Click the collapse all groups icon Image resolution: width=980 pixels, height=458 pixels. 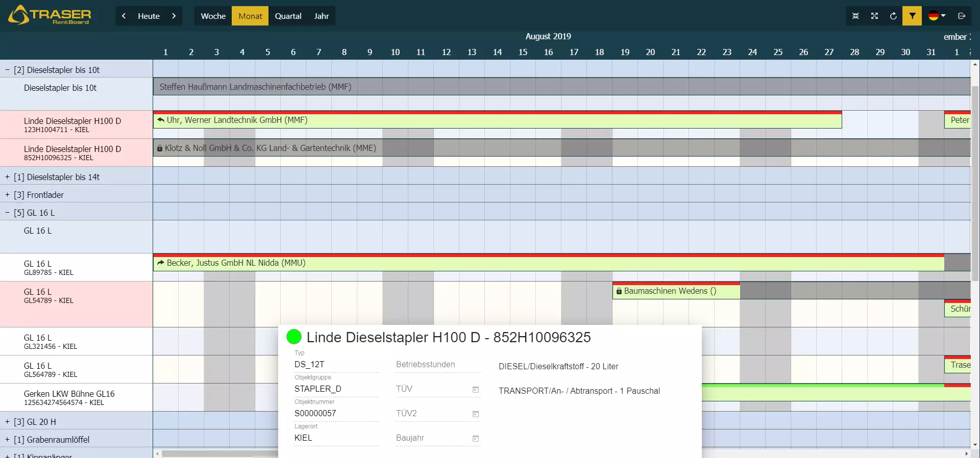(x=855, y=16)
